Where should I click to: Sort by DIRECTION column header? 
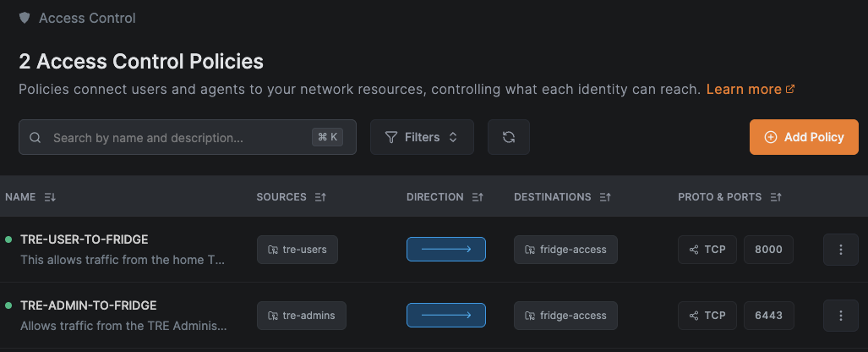pyautogui.click(x=445, y=197)
